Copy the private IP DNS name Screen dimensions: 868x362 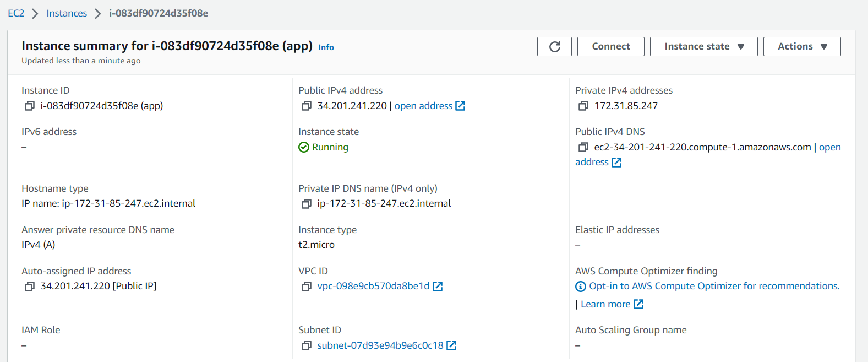pyautogui.click(x=307, y=204)
